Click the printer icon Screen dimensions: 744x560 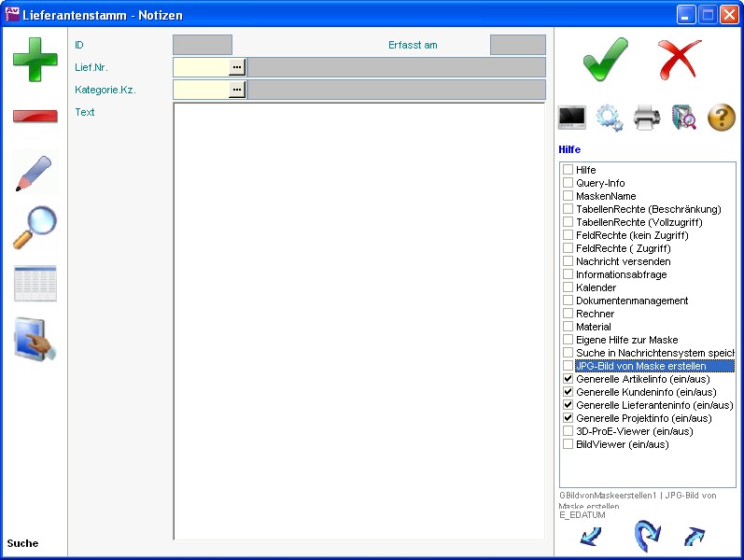647,118
